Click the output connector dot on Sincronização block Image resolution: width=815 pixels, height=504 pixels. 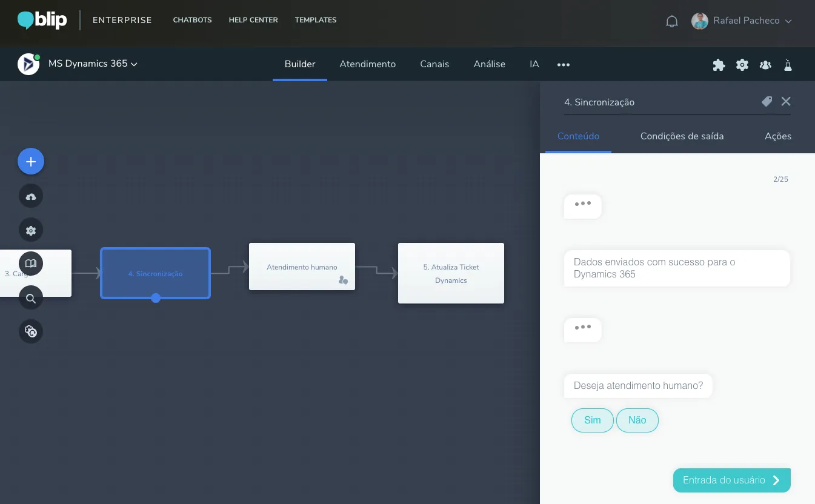point(156,298)
